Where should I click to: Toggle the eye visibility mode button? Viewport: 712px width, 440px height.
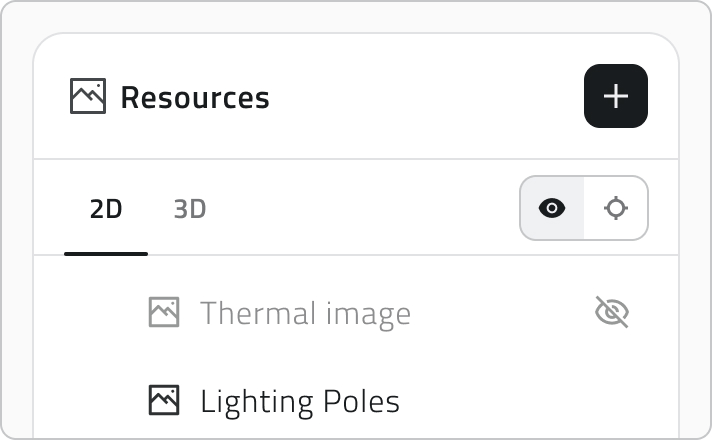click(552, 208)
